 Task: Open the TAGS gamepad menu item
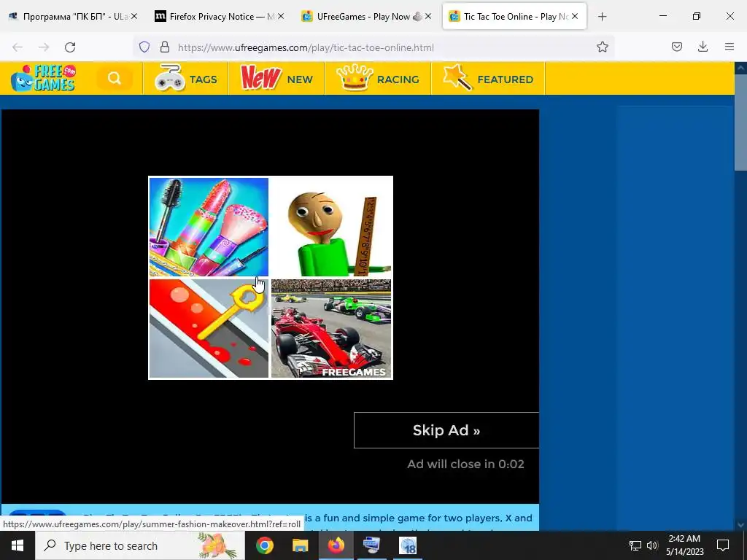point(186,79)
